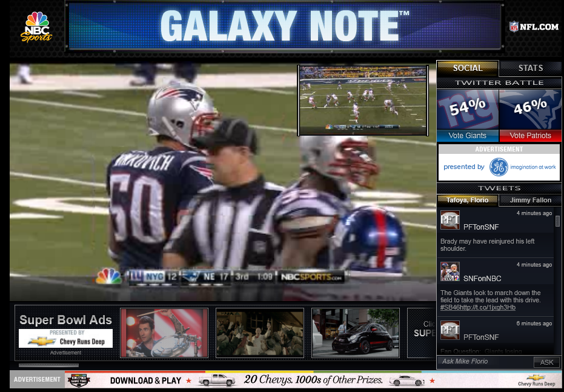The width and height of the screenshot is (564, 392).
Task: Click the NBC Sports peacock logo
Action: point(36,27)
